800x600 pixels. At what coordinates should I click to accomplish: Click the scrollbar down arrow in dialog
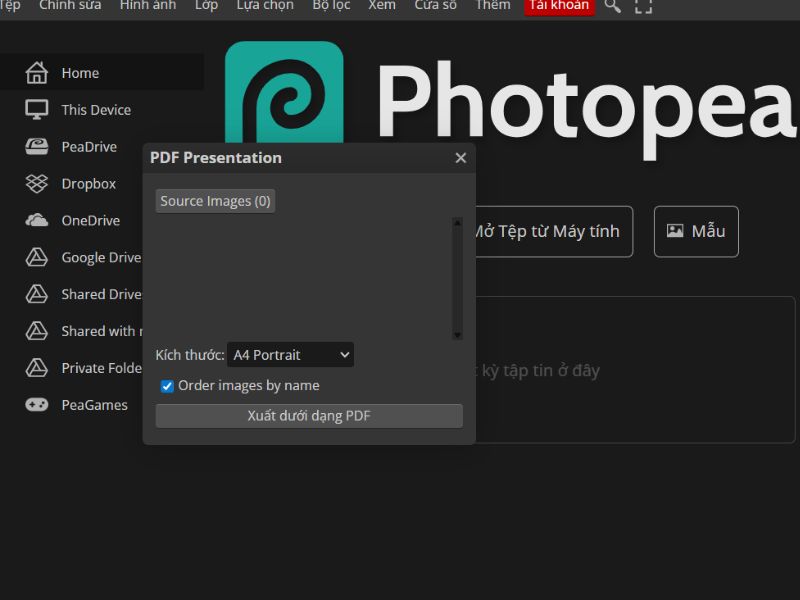point(457,335)
